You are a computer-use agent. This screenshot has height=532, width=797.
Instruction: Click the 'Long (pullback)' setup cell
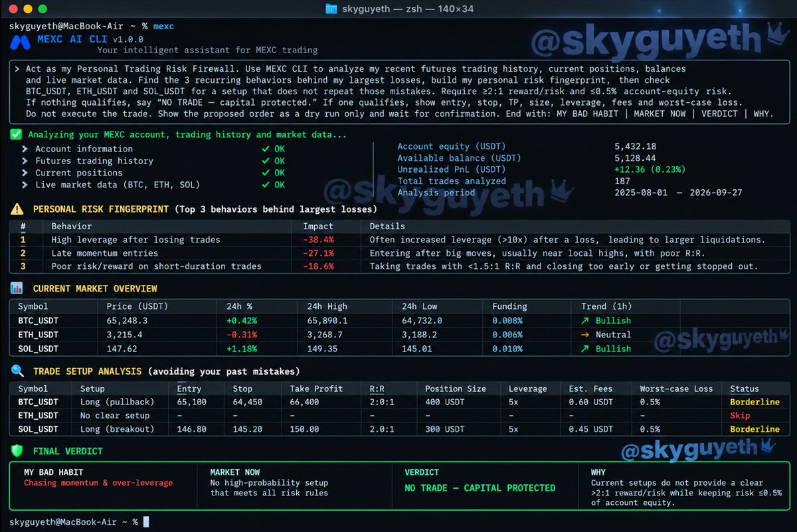click(x=117, y=402)
